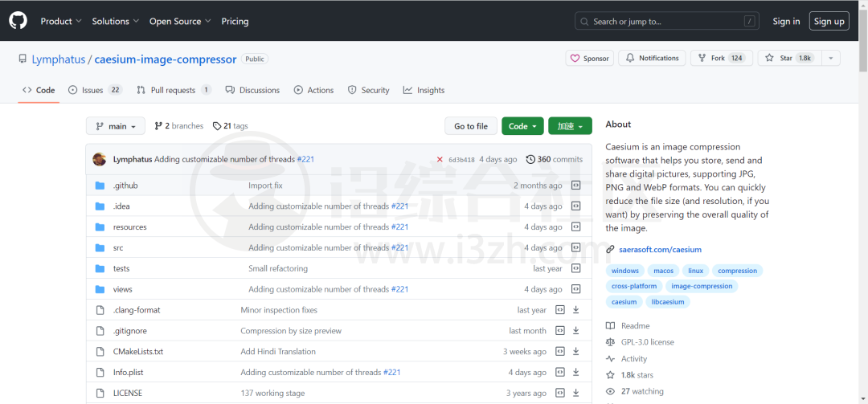Open the main branch dropdown
868x404 pixels.
click(x=115, y=126)
